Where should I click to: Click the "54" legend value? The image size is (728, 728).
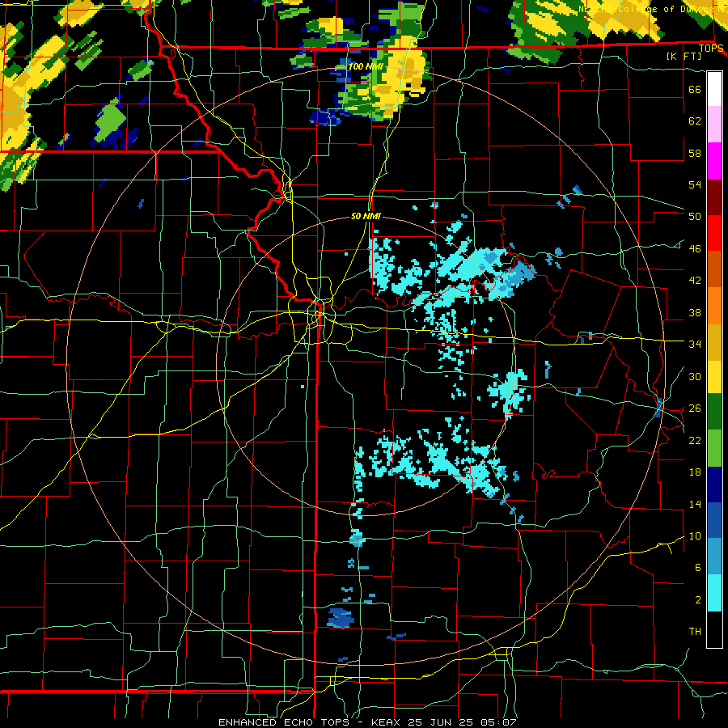(695, 184)
